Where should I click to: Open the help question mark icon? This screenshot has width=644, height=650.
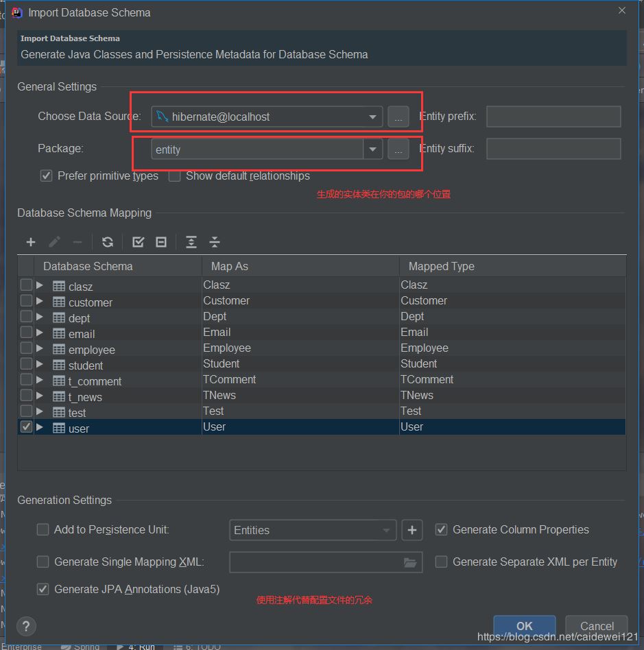[26, 626]
